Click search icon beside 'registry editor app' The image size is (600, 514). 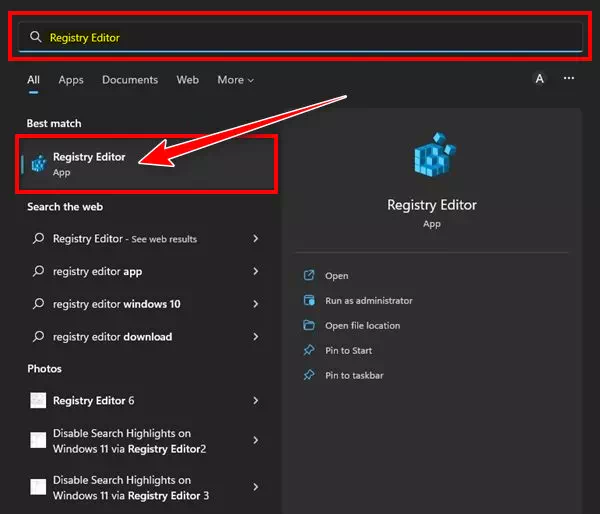click(x=38, y=271)
